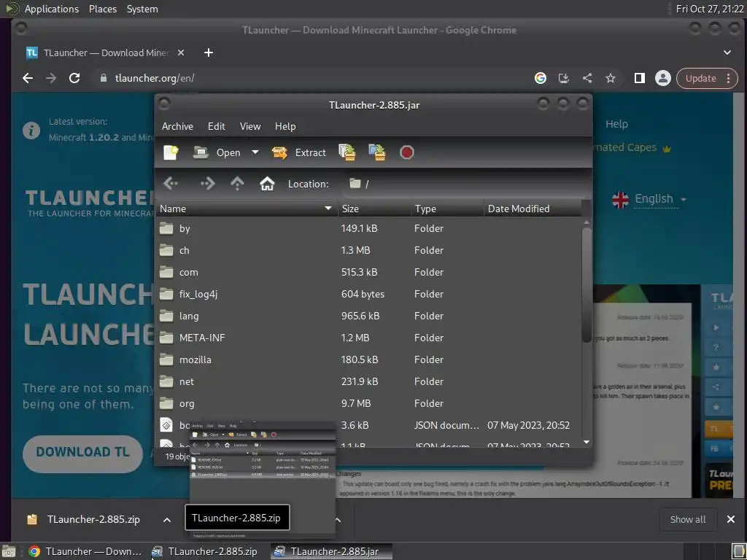The width and height of the screenshot is (747, 560).
Task: Click the 3.6 kB JSON document row
Action: click(368, 425)
